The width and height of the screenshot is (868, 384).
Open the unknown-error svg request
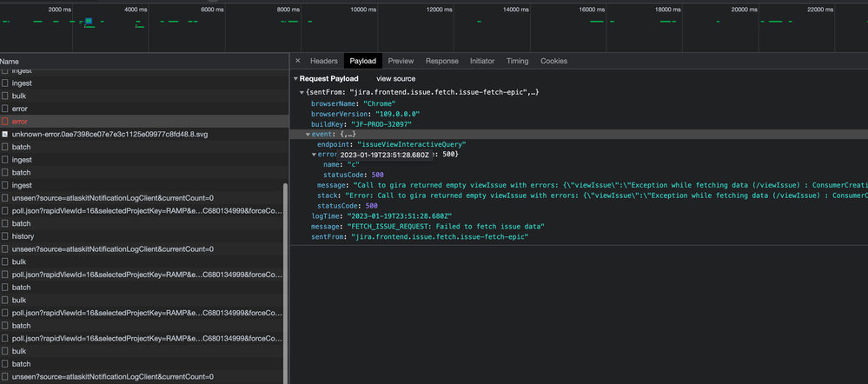tap(144, 134)
